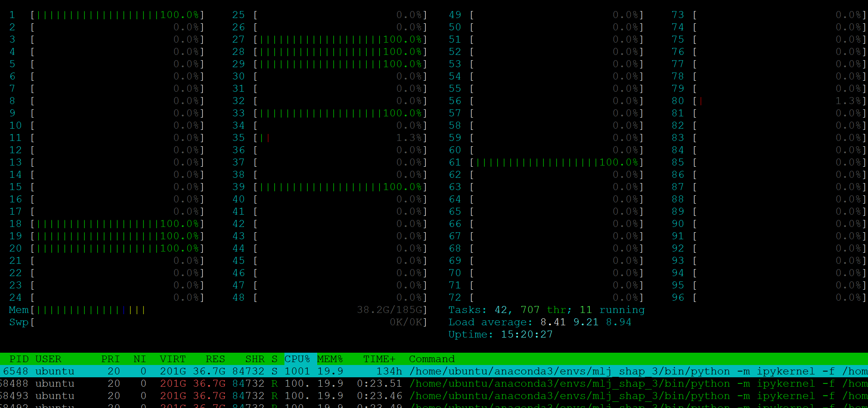Click the Command column header

(x=432, y=359)
